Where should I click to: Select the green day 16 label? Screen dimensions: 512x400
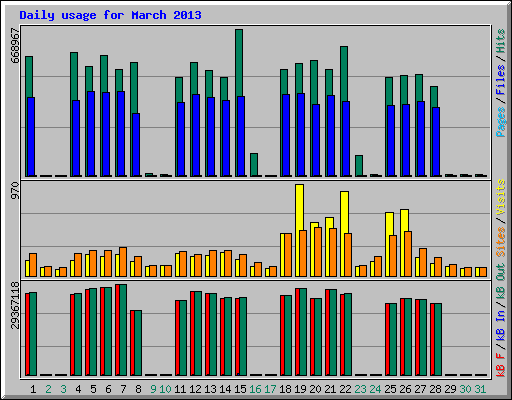coord(255,389)
